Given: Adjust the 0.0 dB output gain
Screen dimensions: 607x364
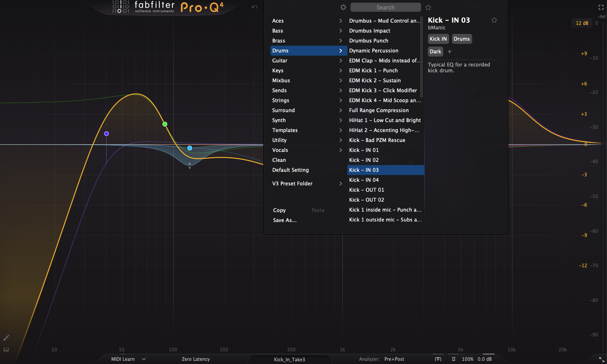Looking at the screenshot, I should tap(485, 359).
